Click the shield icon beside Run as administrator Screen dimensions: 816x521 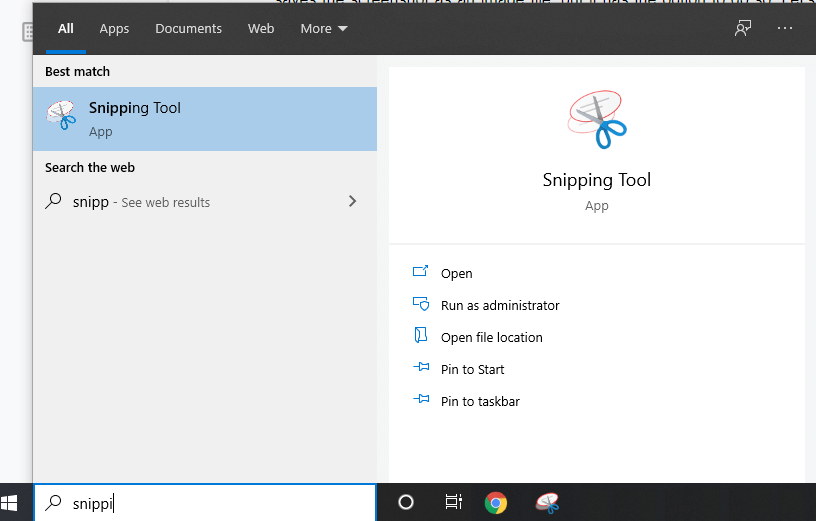pos(421,303)
